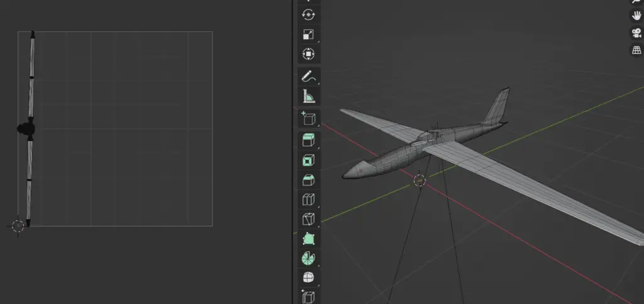The height and width of the screenshot is (304, 644).
Task: Select the Measure tool
Action: coord(308,96)
